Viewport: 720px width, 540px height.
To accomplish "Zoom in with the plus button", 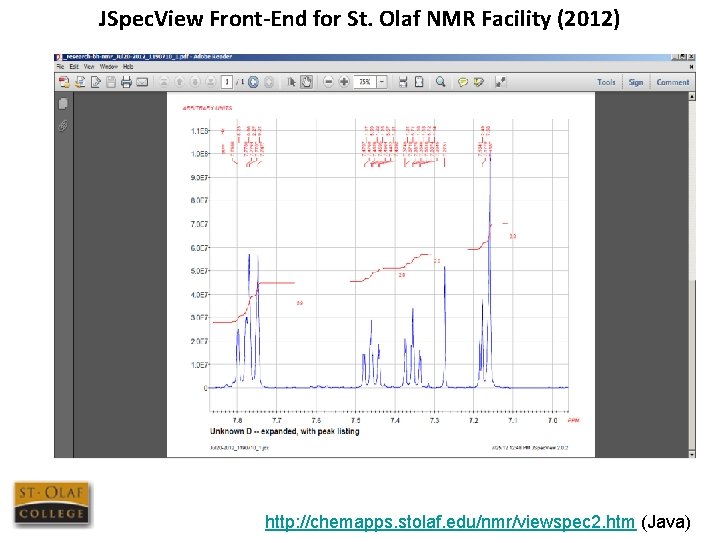I will [344, 82].
